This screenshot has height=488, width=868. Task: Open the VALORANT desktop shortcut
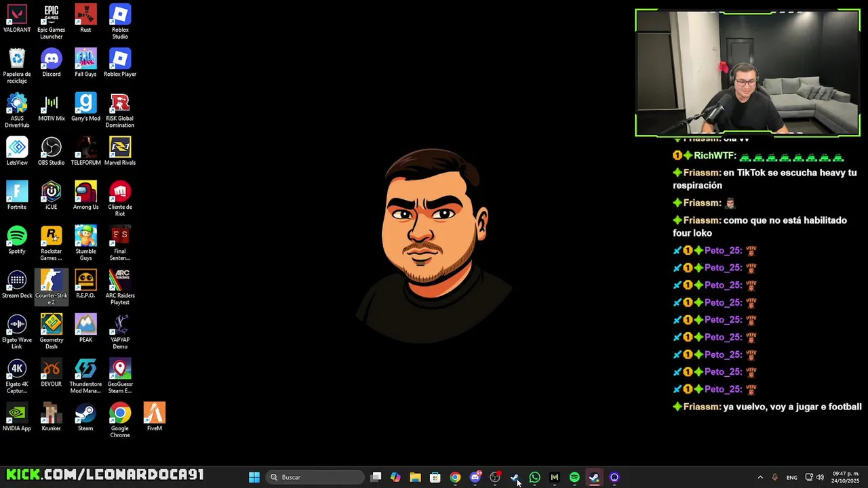[17, 19]
